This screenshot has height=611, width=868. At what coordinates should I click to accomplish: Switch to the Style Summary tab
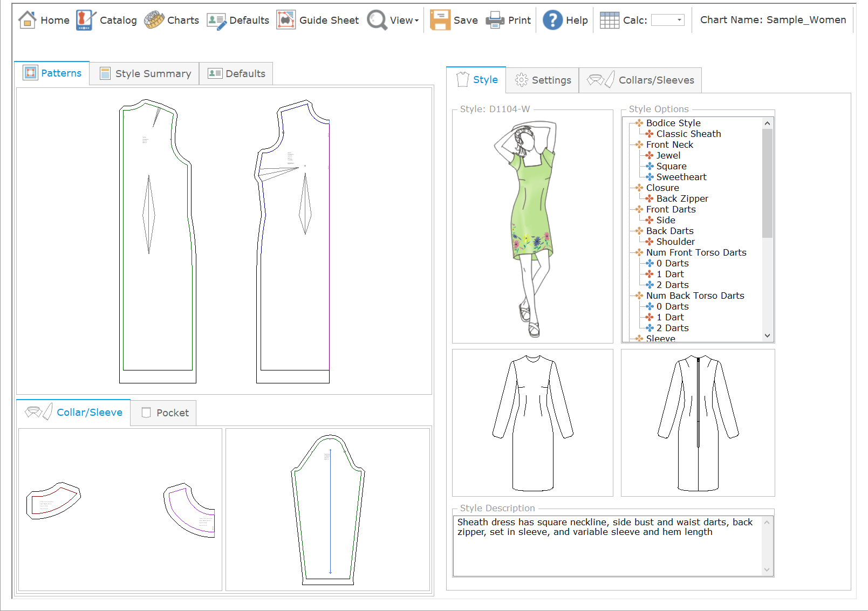(x=145, y=73)
